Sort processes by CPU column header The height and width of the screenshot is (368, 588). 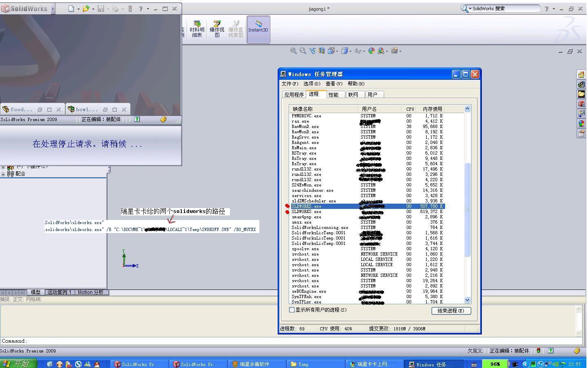point(410,109)
